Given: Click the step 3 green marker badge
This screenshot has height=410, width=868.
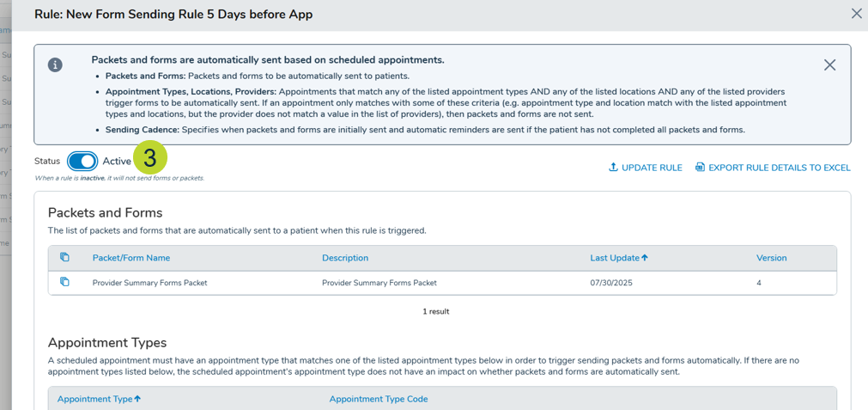Looking at the screenshot, I should click(150, 158).
